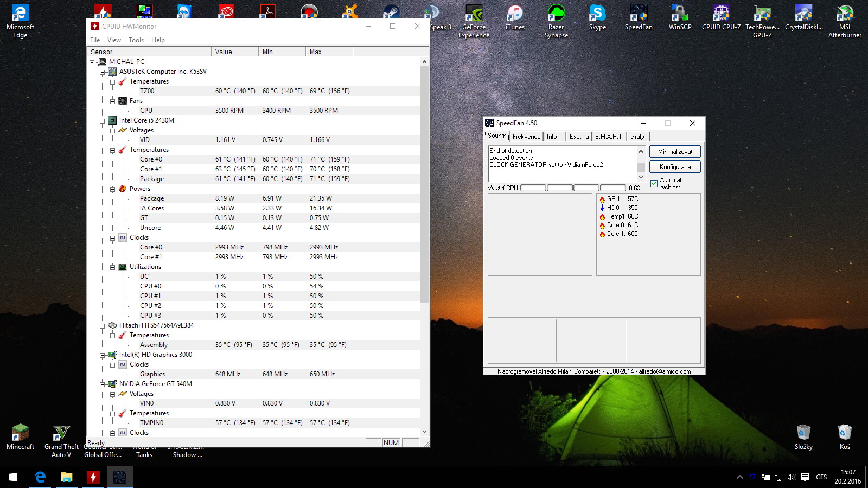Open Info tab in SpeedFan

pos(552,137)
